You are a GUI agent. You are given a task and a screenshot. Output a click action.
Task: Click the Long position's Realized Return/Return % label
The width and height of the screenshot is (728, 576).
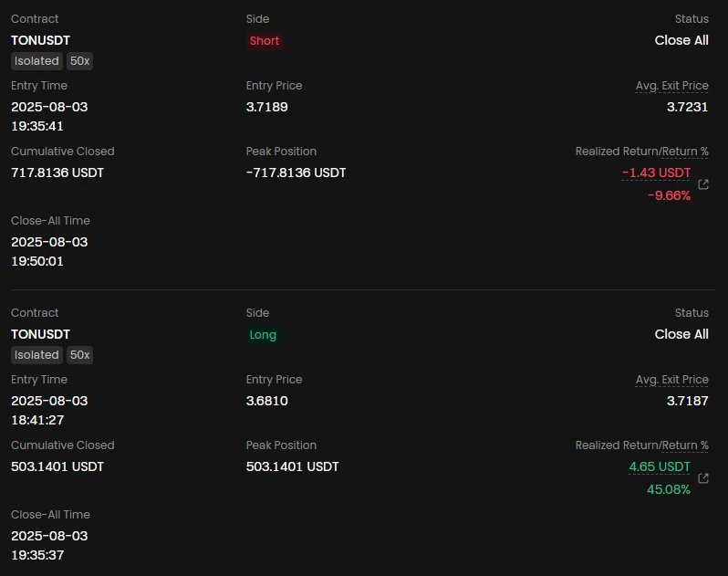pos(641,445)
